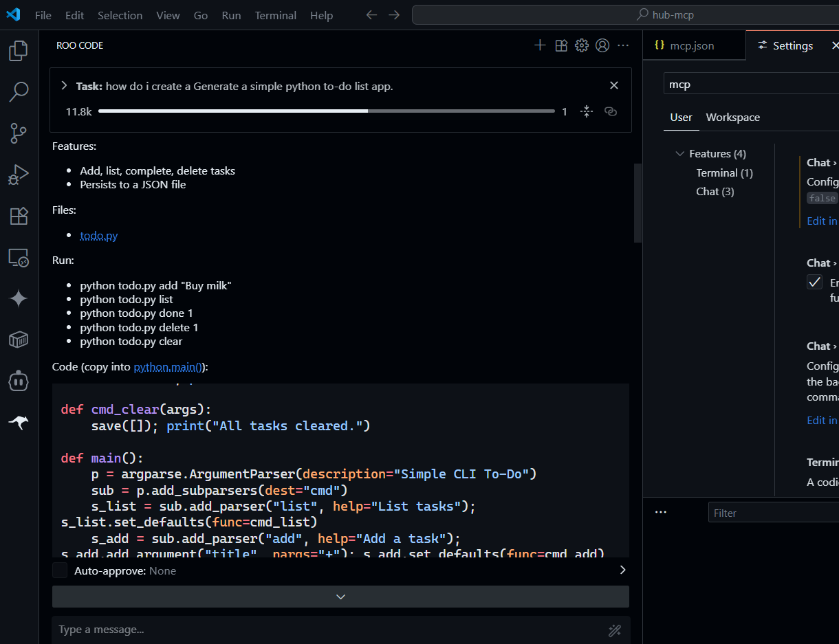The image size is (839, 644).
Task: Open the python.main() link
Action: coord(169,367)
